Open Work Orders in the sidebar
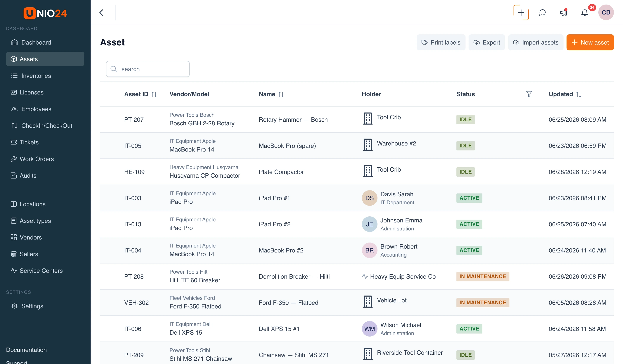This screenshot has width=623, height=364. point(45,159)
